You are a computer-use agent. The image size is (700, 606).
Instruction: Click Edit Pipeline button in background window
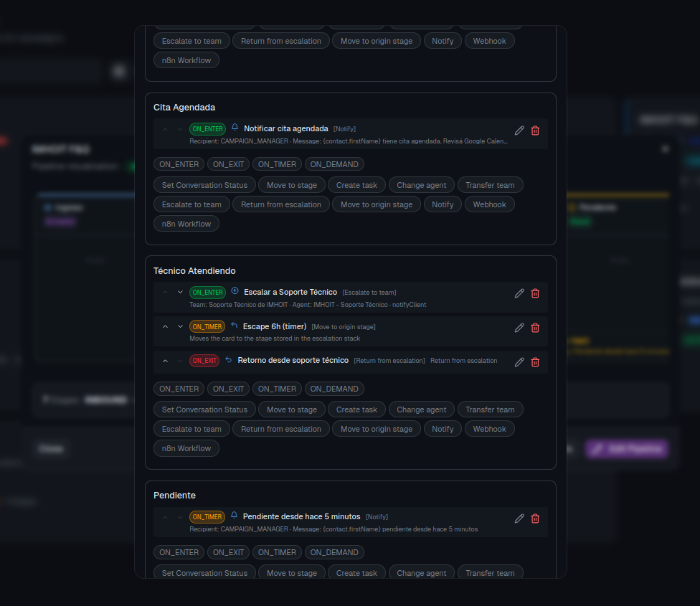[628, 448]
